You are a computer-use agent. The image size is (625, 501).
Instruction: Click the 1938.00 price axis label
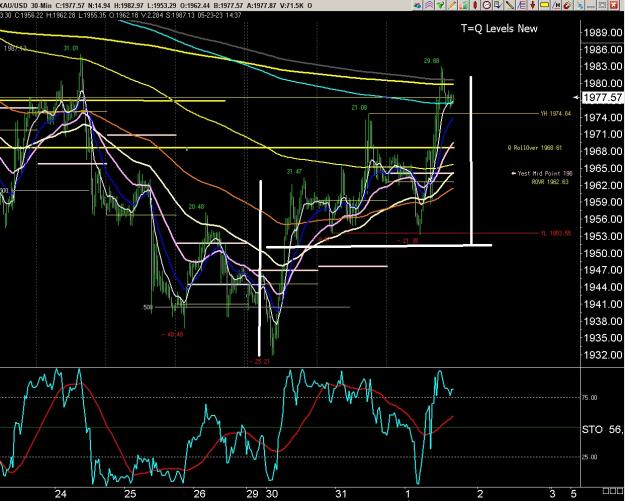(603, 321)
